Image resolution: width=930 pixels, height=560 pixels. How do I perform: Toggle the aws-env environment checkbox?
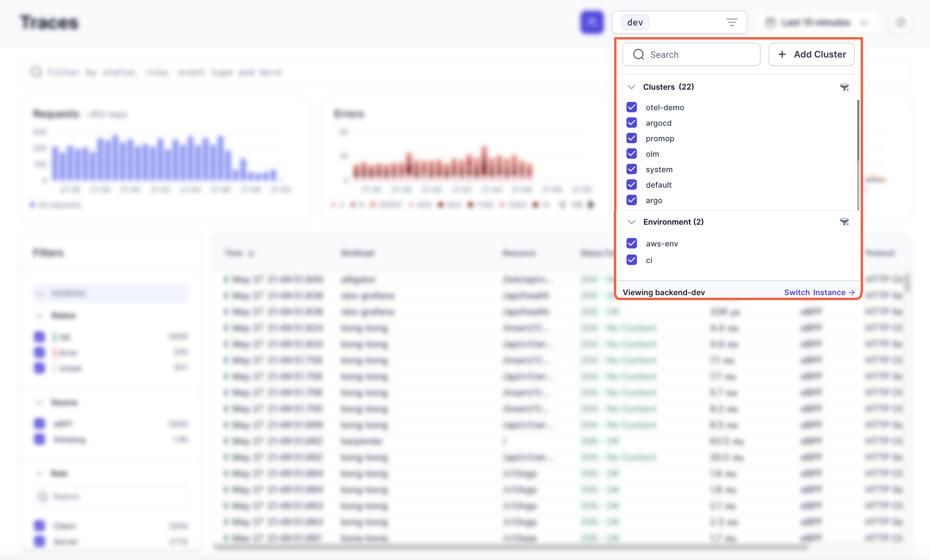click(x=631, y=243)
